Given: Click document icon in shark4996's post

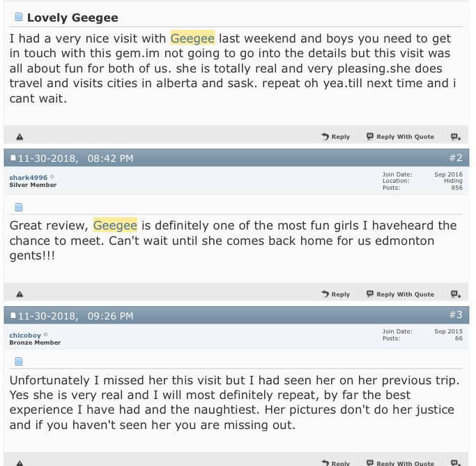Looking at the screenshot, I should (x=19, y=207).
